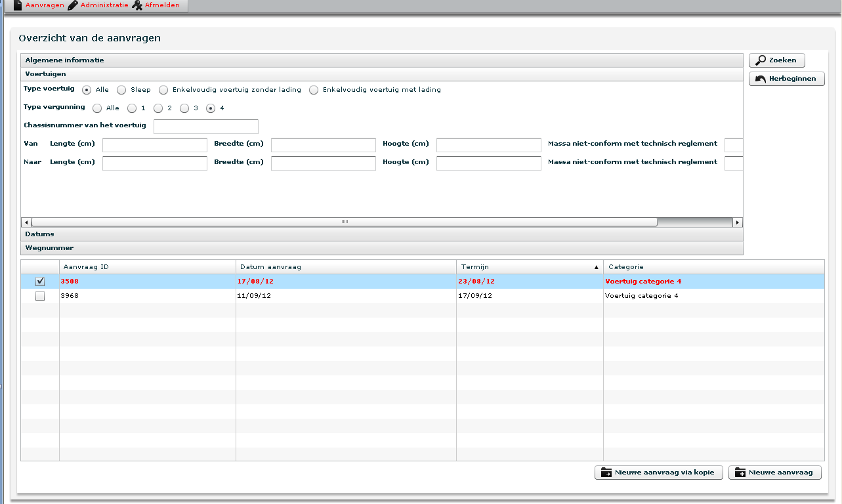Focus the Van Lengte (cm) field
842x504 pixels.
(155, 145)
